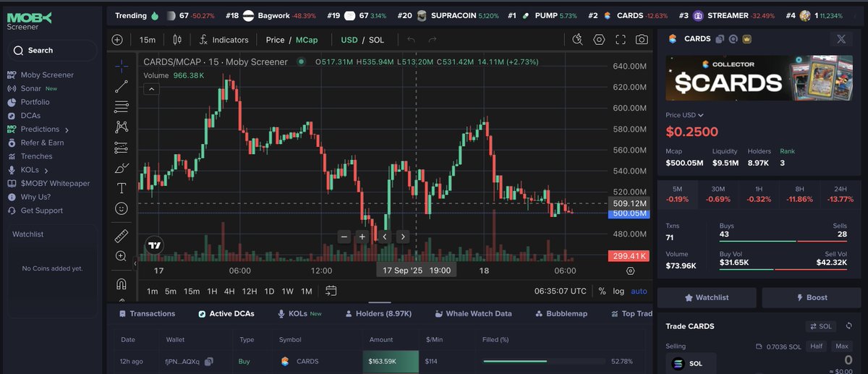The width and height of the screenshot is (868, 374).
Task: Open the CARDS website link icon
Action: [x=733, y=39]
